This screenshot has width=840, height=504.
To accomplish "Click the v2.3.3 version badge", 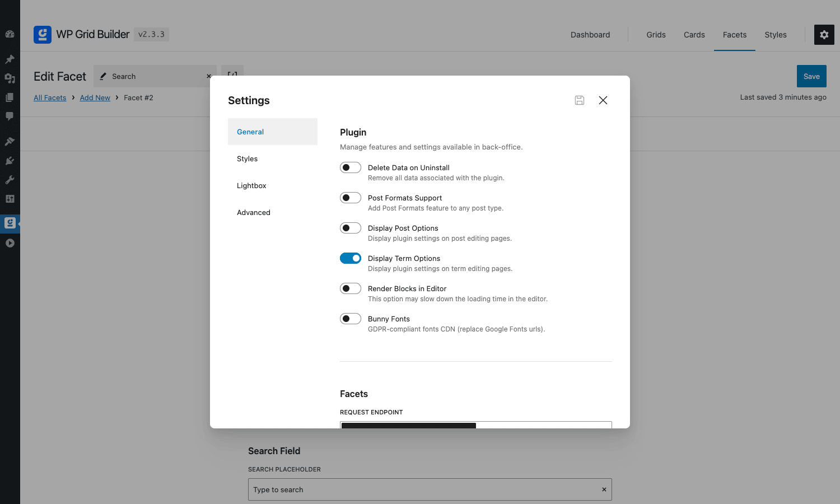I will click(151, 34).
